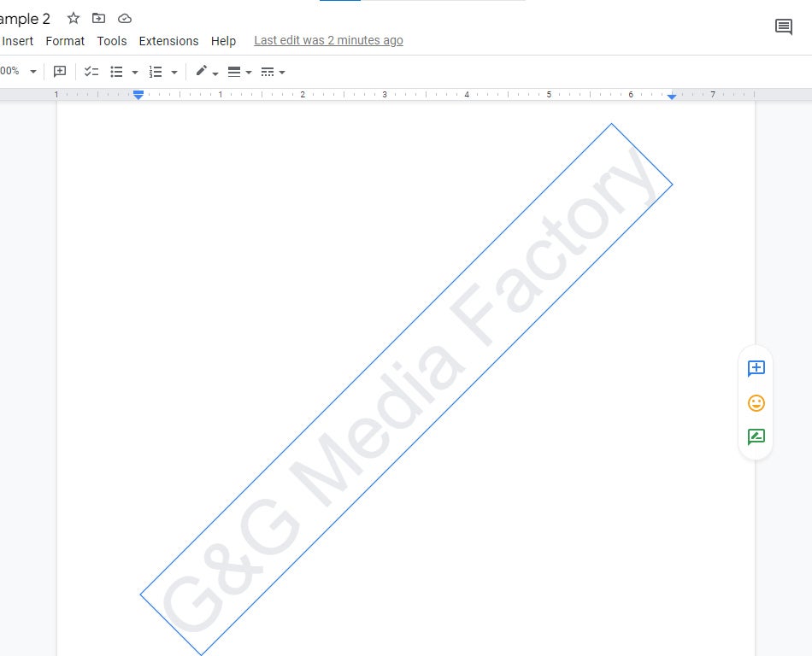Open the Format menu
This screenshot has height=656, width=812.
[65, 41]
